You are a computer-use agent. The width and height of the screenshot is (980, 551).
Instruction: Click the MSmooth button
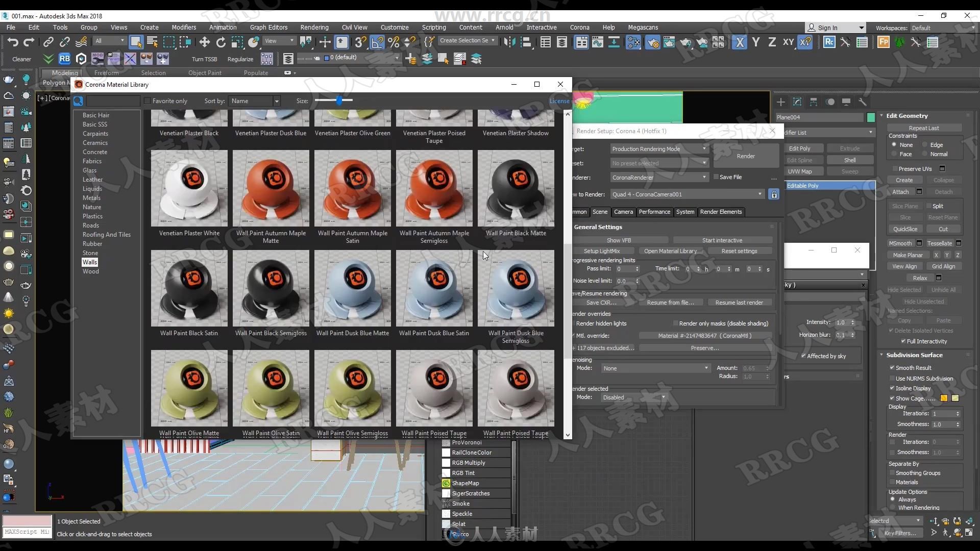coord(900,243)
